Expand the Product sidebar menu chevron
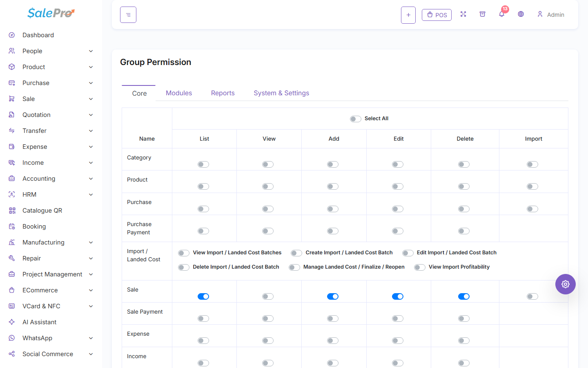The image size is (588, 368). pyautogui.click(x=91, y=67)
